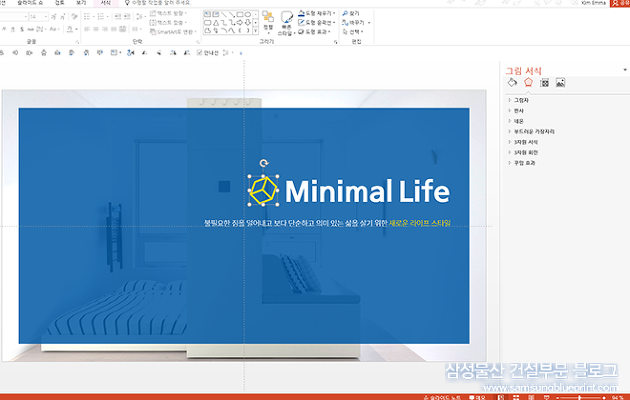This screenshot has width=630, height=400.
Task: Open the Format (서식) ribbon tab
Action: (x=106, y=3)
